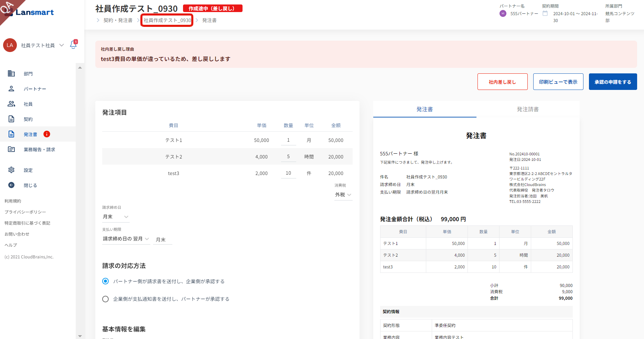Click the 社員 people icon

11,104
